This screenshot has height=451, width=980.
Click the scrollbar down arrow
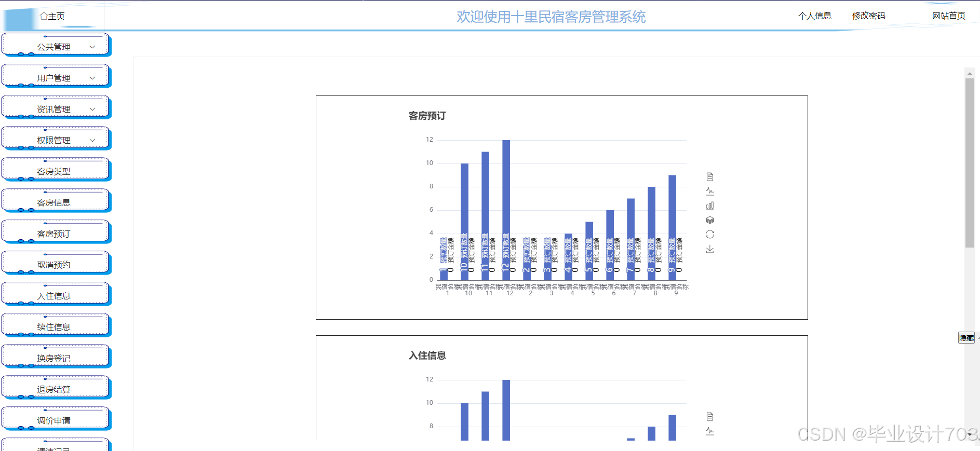click(970, 434)
